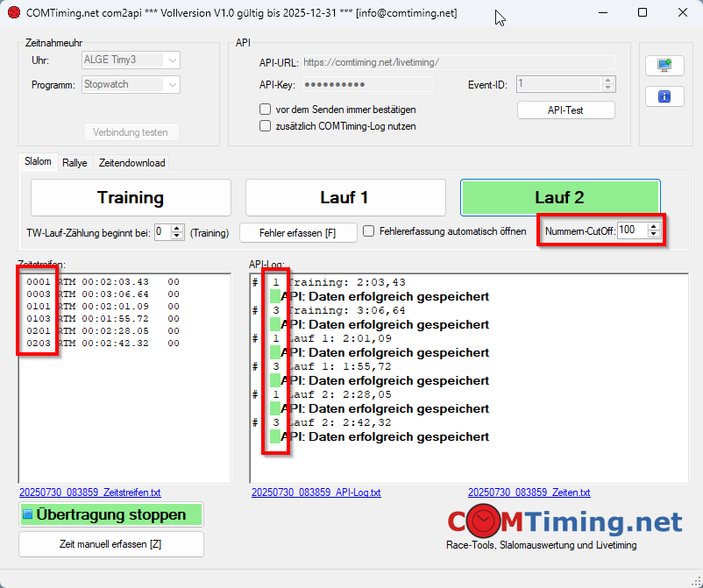Click API-Log entry 'Lauf 2: 2:28,05'
The image size is (703, 588).
[x=339, y=394]
